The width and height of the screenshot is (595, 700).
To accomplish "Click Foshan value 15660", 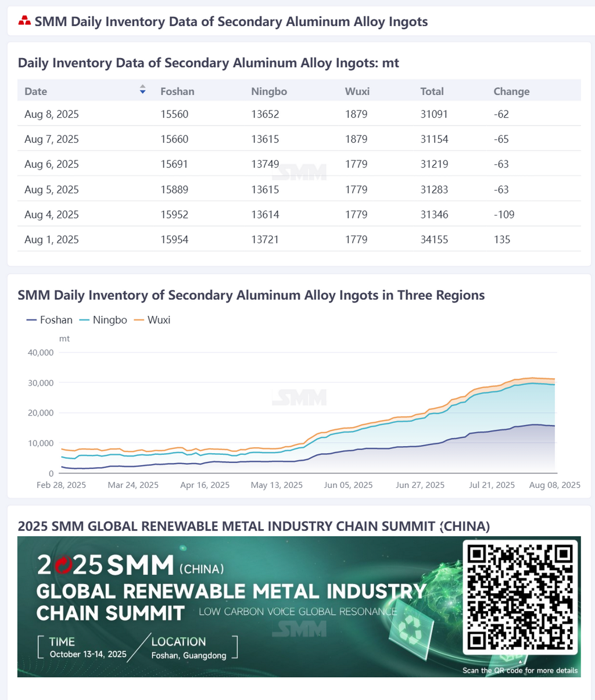I will click(174, 139).
